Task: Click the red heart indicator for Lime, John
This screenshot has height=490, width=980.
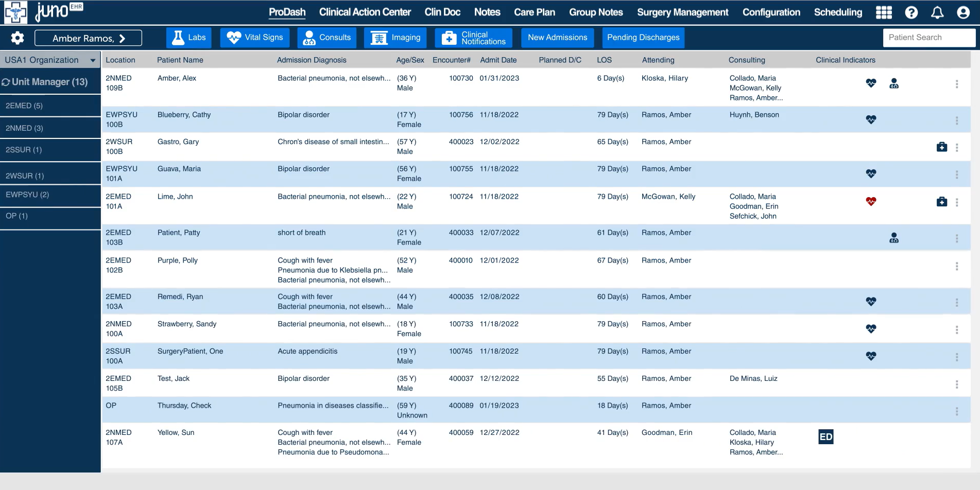Action: (870, 202)
